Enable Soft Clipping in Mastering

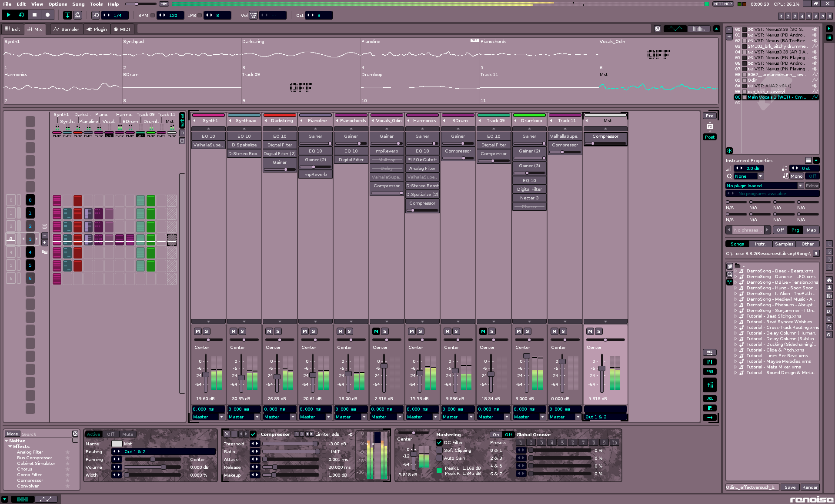tap(439, 450)
